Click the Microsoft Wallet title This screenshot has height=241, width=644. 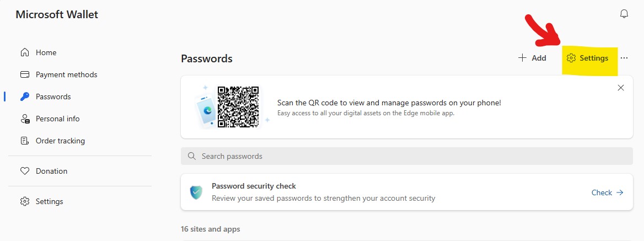pyautogui.click(x=57, y=14)
